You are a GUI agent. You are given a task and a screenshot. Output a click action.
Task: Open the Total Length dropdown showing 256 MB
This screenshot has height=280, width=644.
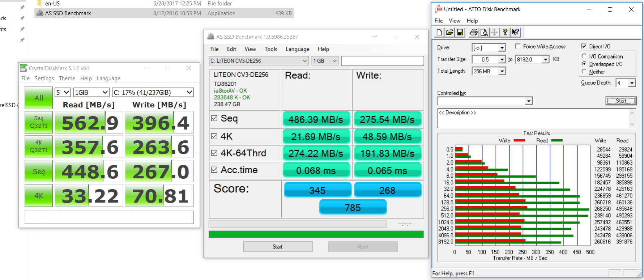(502, 71)
